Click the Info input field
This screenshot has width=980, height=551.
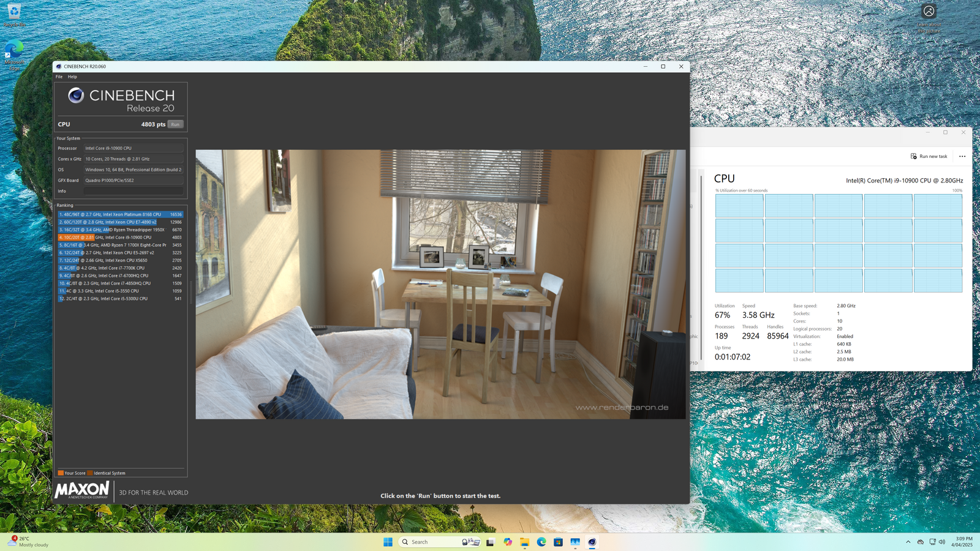tap(134, 191)
